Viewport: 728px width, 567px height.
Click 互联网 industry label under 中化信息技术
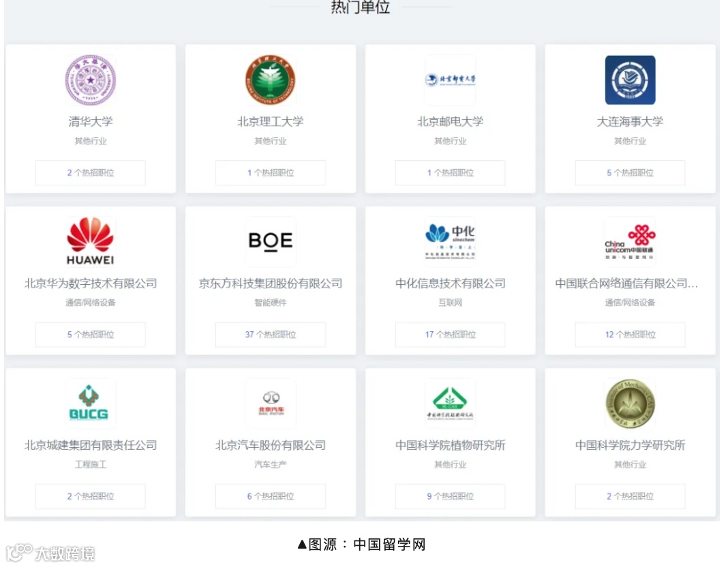click(x=450, y=303)
